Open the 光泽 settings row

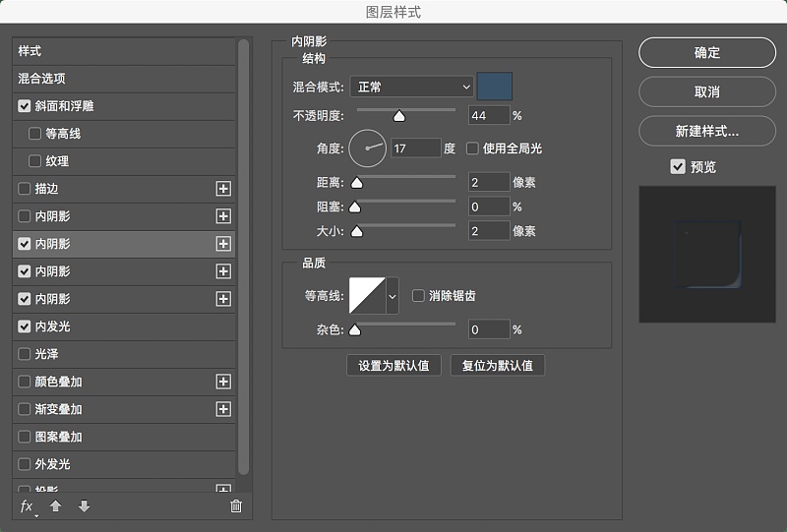point(124,354)
